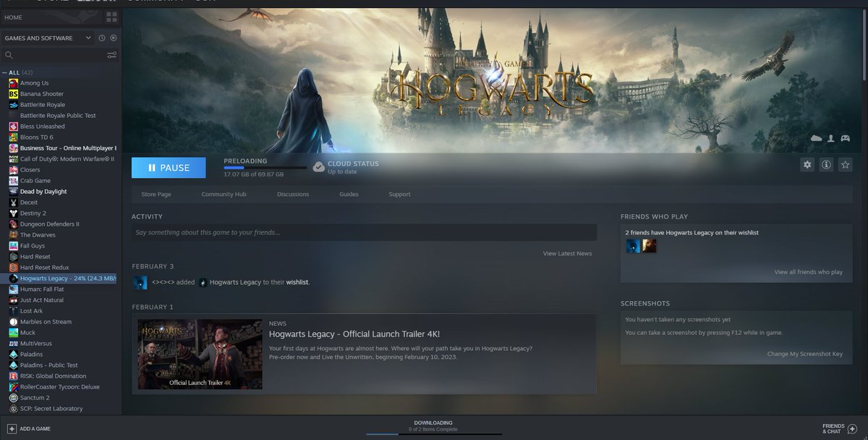The image size is (868, 440).
Task: Select Battlerite Royale Public Test row
Action: 61,116
